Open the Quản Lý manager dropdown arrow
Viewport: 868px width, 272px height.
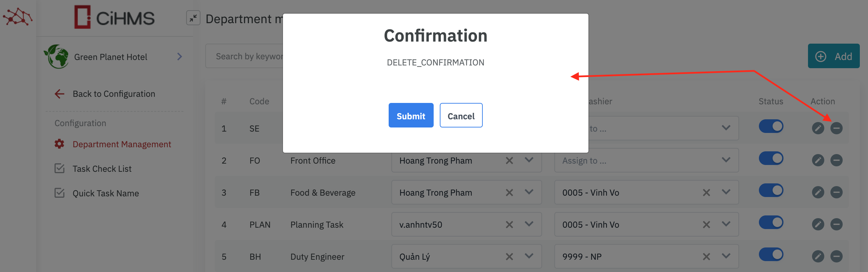(529, 256)
